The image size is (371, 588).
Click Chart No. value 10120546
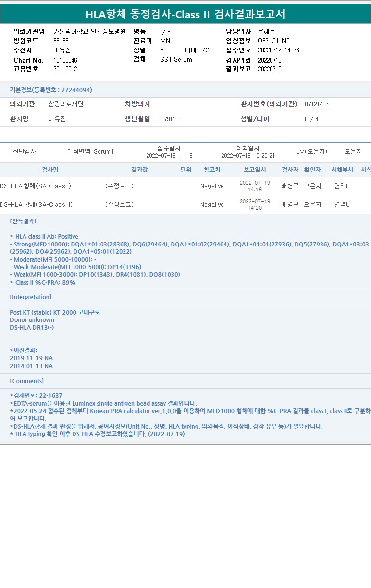click(65, 60)
